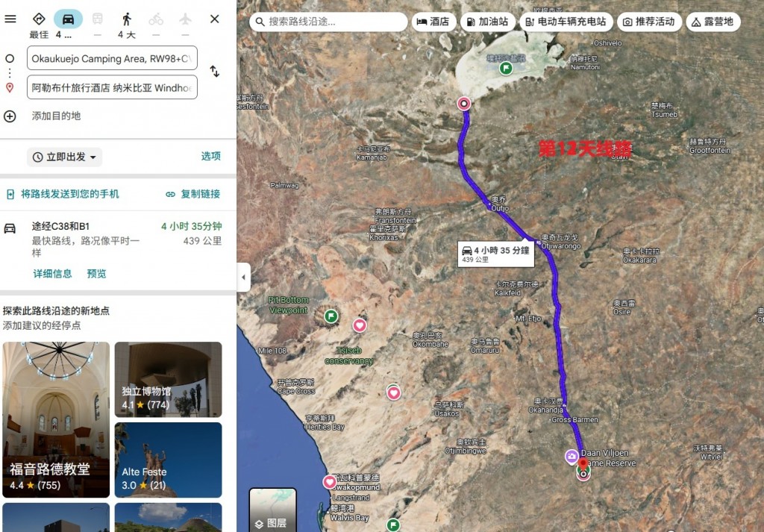This screenshot has width=764, height=532.
Task: Open the hamburger main menu
Action: pyautogui.click(x=10, y=19)
